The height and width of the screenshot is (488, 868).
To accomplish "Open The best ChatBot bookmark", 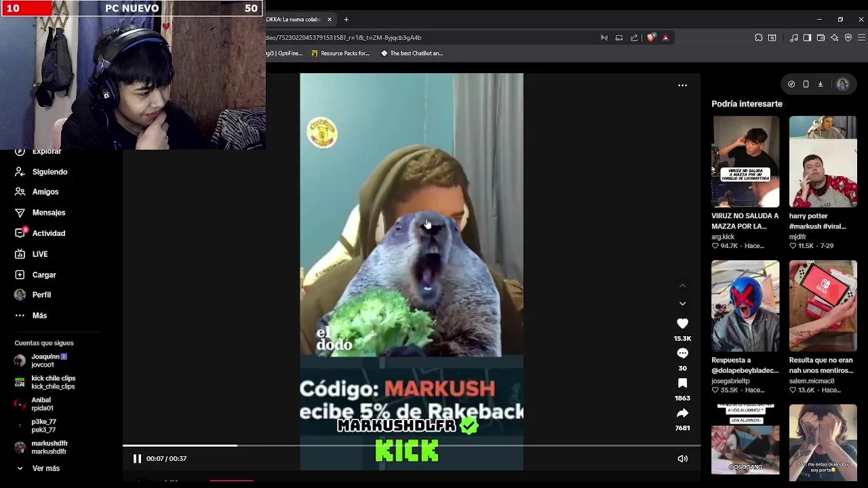I will [412, 54].
